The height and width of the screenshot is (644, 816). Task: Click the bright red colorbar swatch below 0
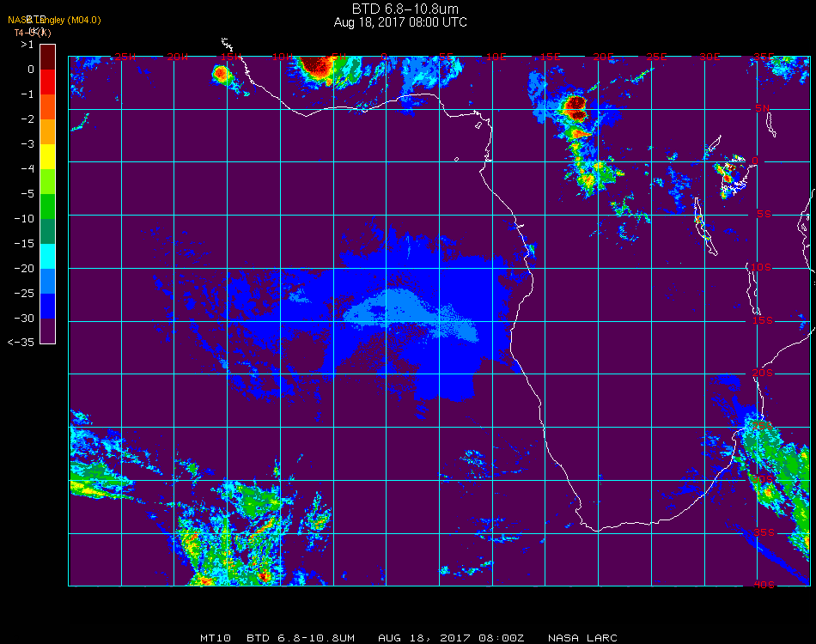click(x=47, y=82)
